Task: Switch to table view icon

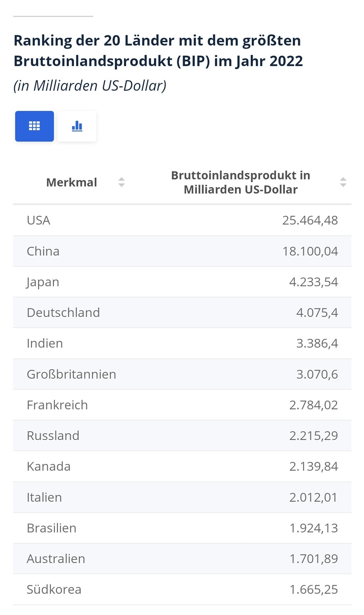Action: [x=34, y=126]
